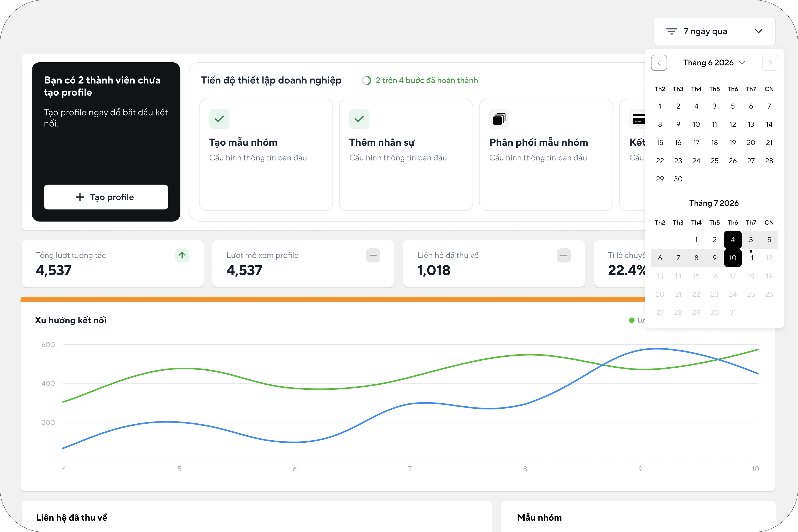798x532 pixels.
Task: Open the Thêm nhân sự setup card
Action: 406,155
